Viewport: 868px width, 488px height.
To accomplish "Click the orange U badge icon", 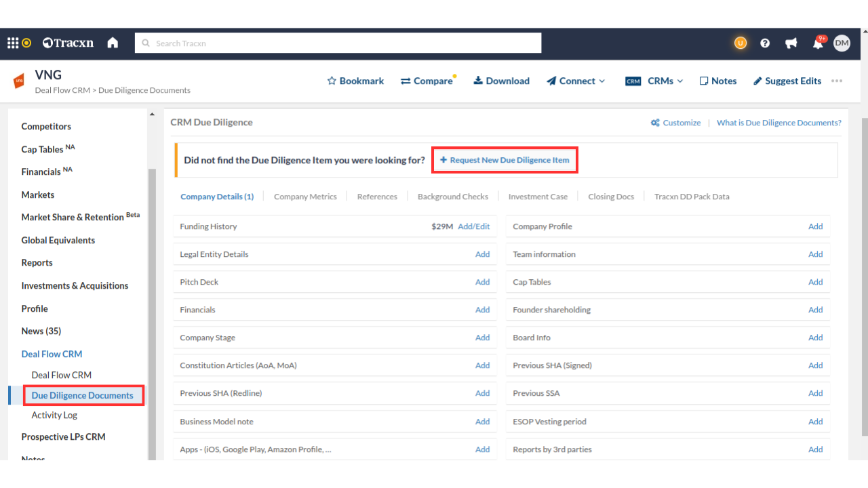I will pyautogui.click(x=740, y=43).
